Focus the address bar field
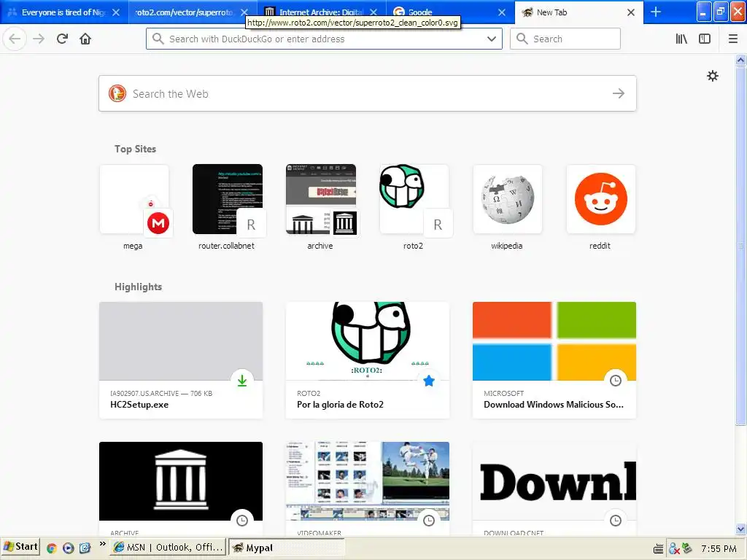747x560 pixels. click(x=324, y=39)
